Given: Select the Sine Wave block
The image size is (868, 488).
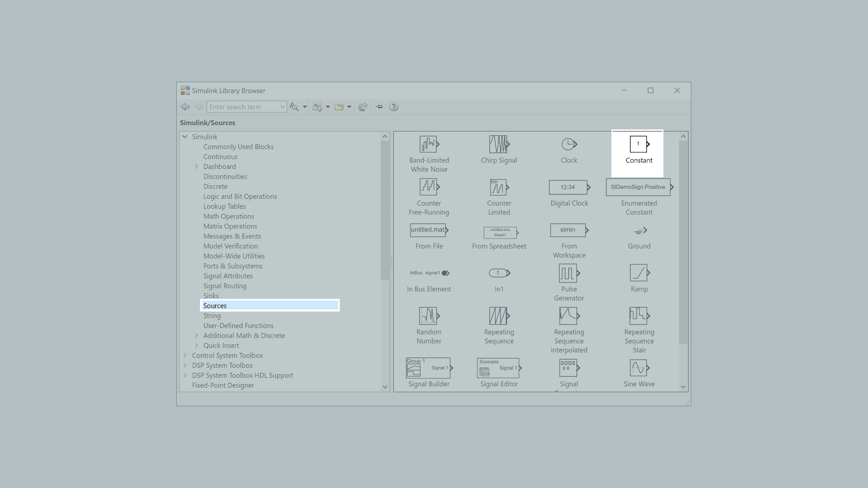Looking at the screenshot, I should tap(639, 368).
